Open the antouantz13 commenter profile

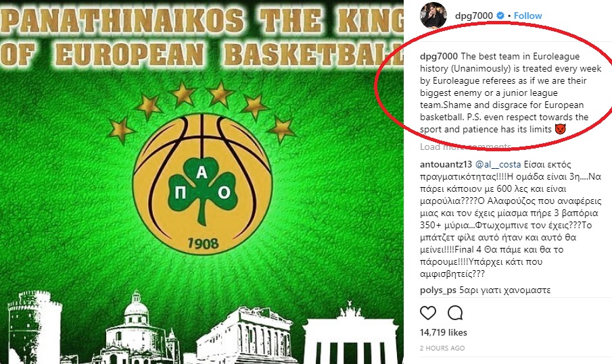tap(446, 165)
